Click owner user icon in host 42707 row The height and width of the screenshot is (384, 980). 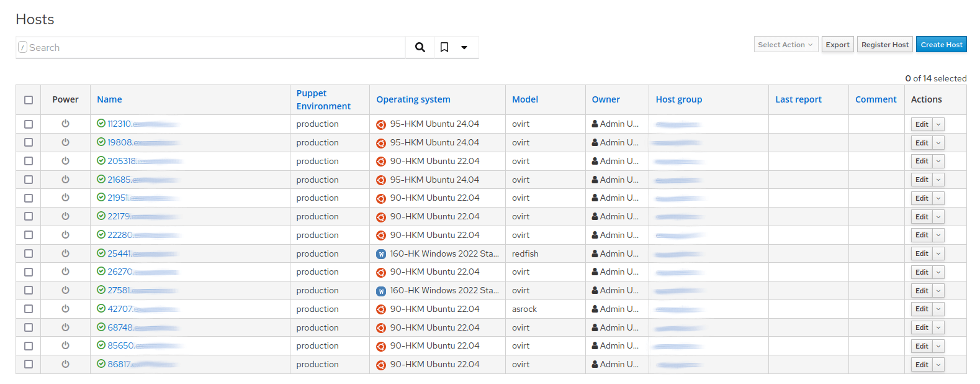pyautogui.click(x=595, y=309)
